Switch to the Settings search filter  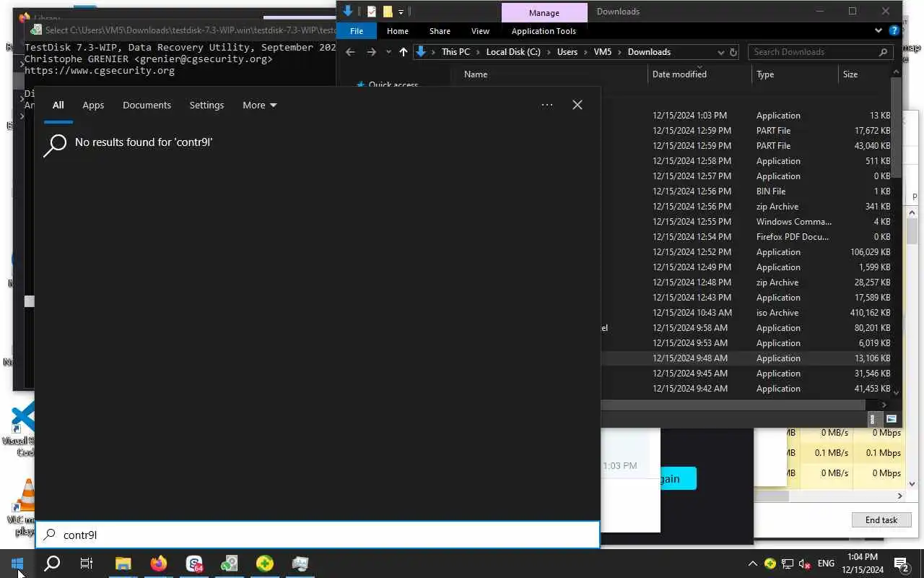coord(206,105)
